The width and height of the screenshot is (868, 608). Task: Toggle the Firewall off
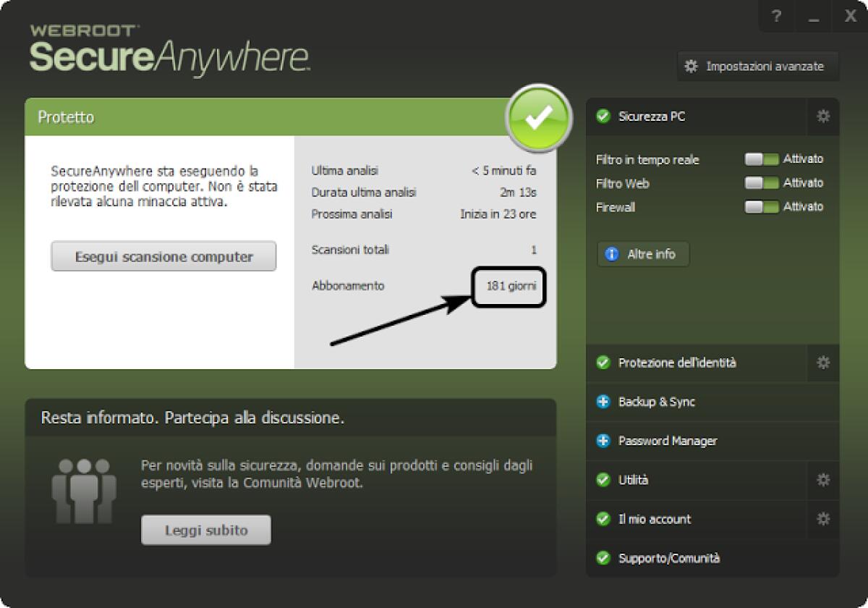click(762, 207)
